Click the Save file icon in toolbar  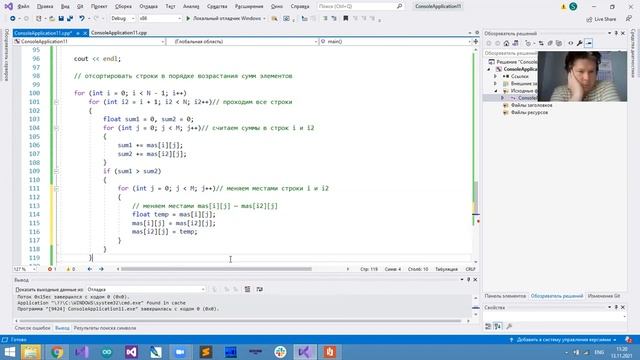tap(61, 18)
